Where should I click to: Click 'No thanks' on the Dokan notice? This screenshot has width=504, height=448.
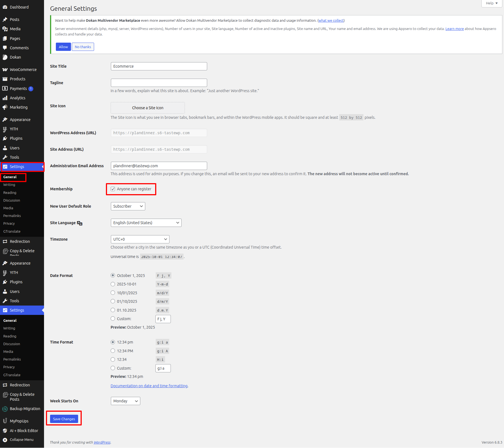pyautogui.click(x=83, y=47)
